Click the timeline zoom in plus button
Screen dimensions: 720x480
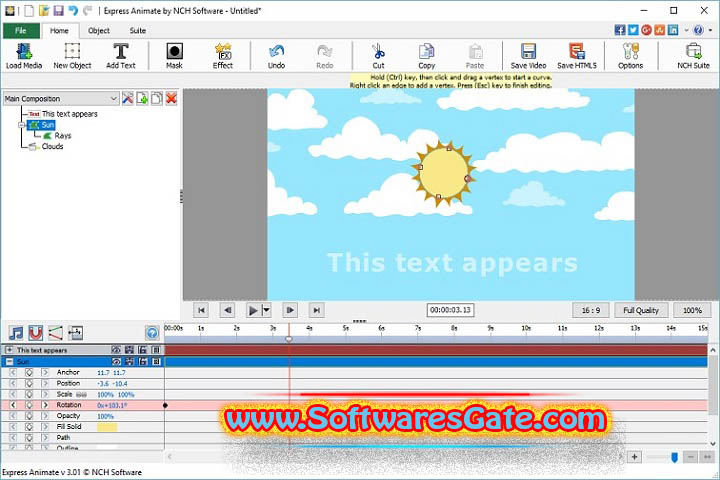(x=635, y=457)
